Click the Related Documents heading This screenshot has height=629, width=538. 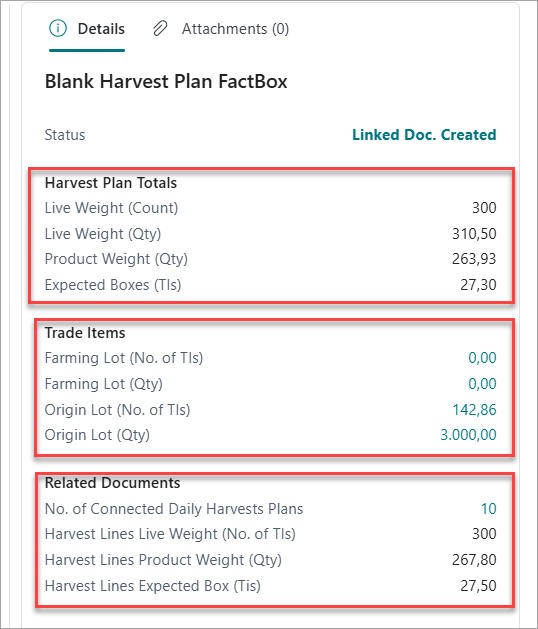pyautogui.click(x=112, y=483)
